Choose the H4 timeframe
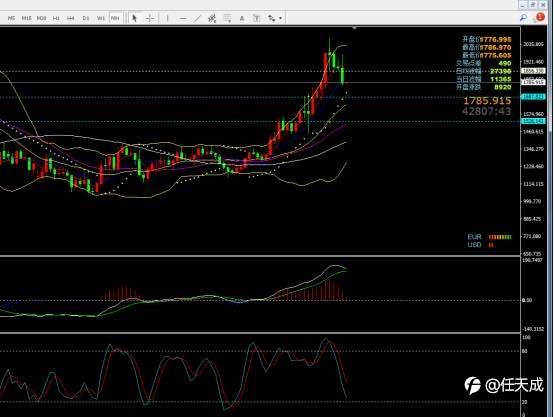The image size is (554, 417). pos(71,18)
